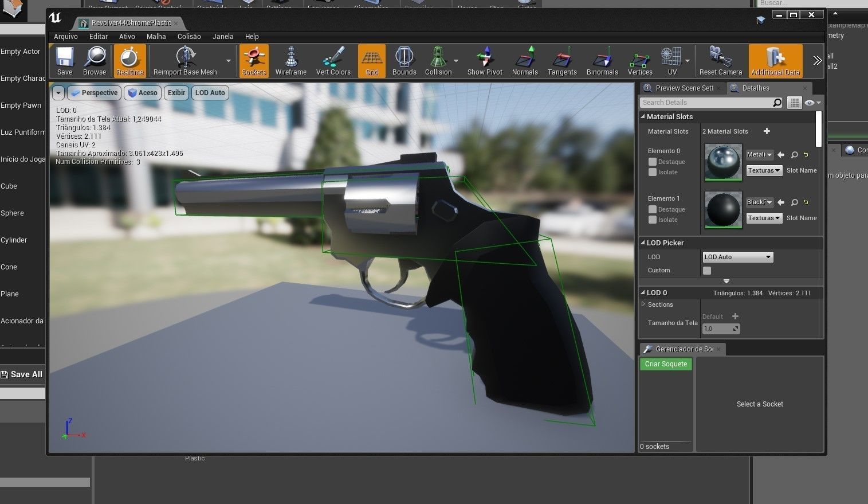Screen dimensions: 868x504
Task: Toggle Additional Data button
Action: pyautogui.click(x=775, y=61)
